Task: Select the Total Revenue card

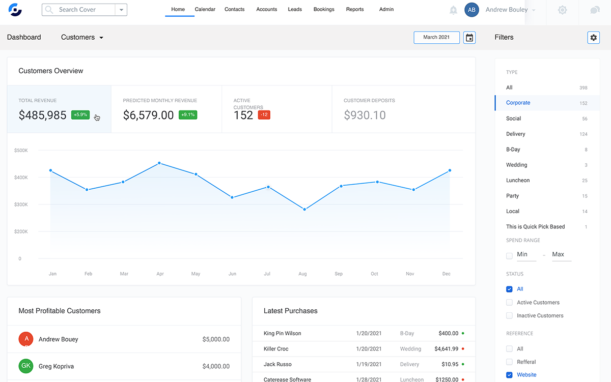Action: click(59, 109)
